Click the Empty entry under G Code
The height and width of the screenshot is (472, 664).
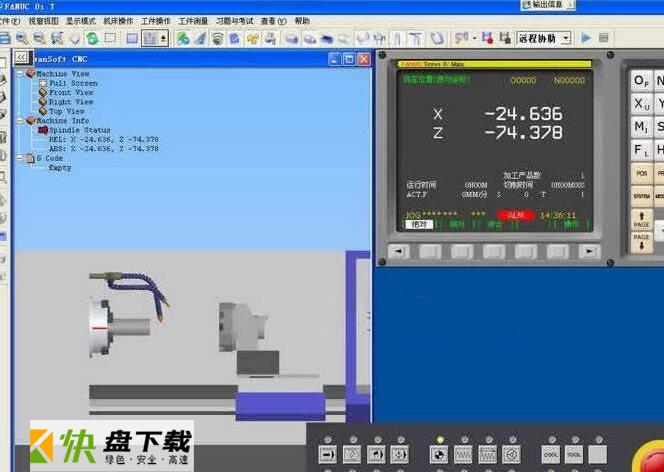tap(60, 168)
